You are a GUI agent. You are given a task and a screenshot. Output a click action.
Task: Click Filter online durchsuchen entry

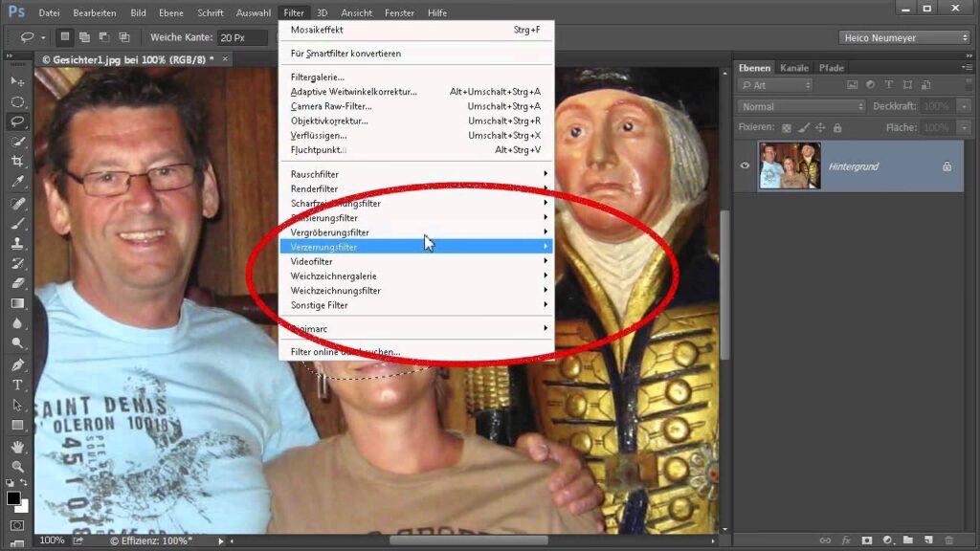point(345,352)
